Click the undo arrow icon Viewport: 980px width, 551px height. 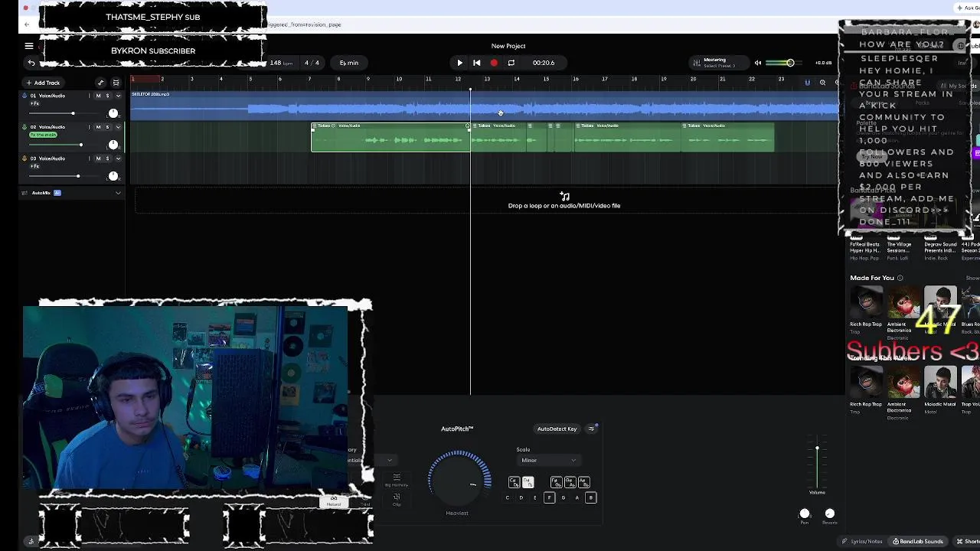[31, 63]
